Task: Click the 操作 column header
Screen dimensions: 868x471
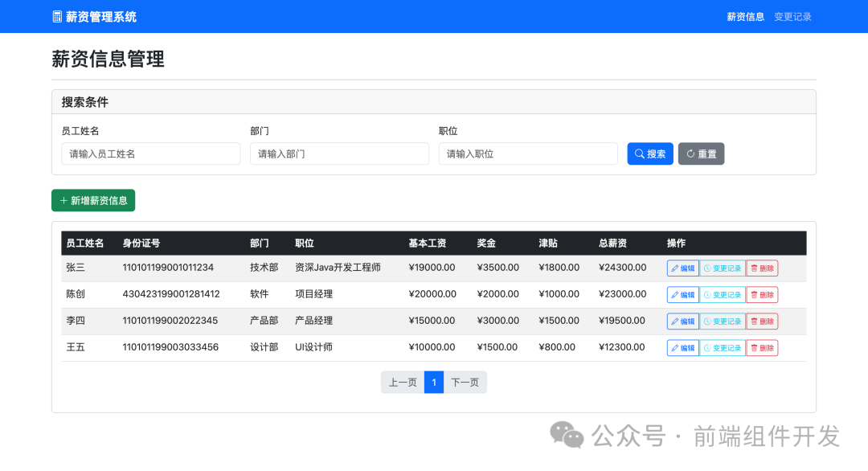Action: pyautogui.click(x=677, y=243)
